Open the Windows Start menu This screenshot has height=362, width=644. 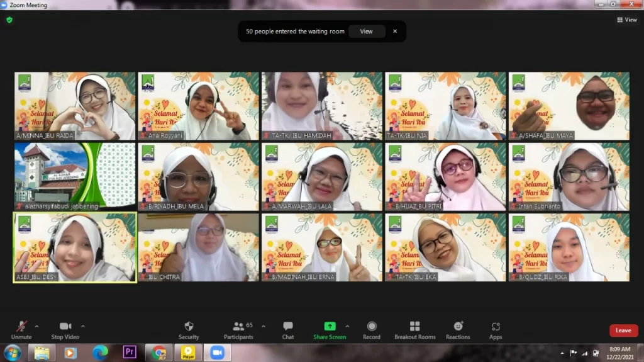[x=13, y=353]
